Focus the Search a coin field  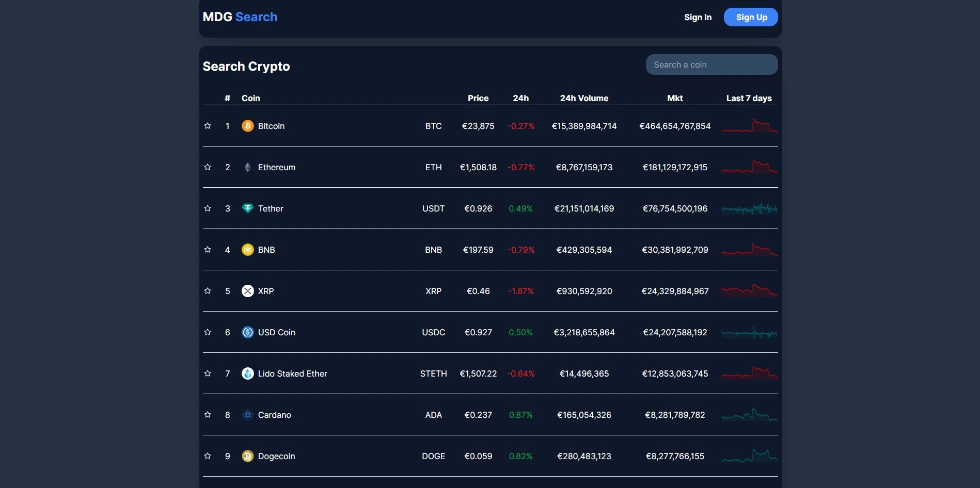(712, 64)
